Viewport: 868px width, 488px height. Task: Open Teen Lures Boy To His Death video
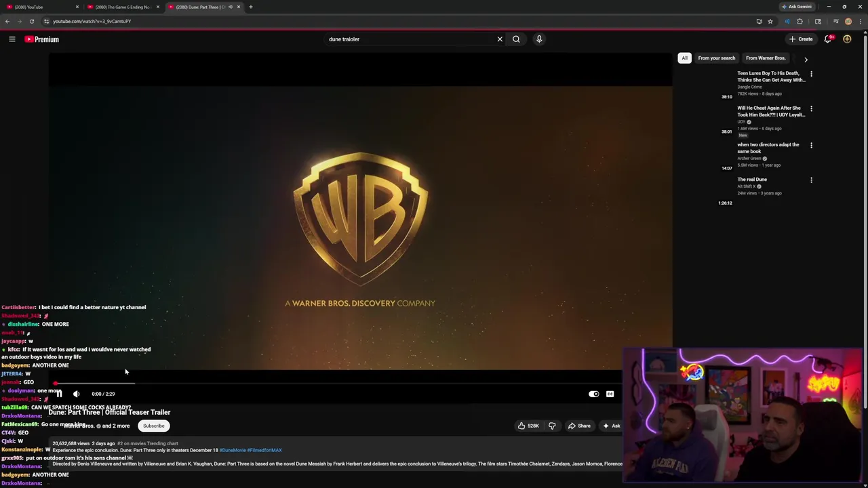772,77
